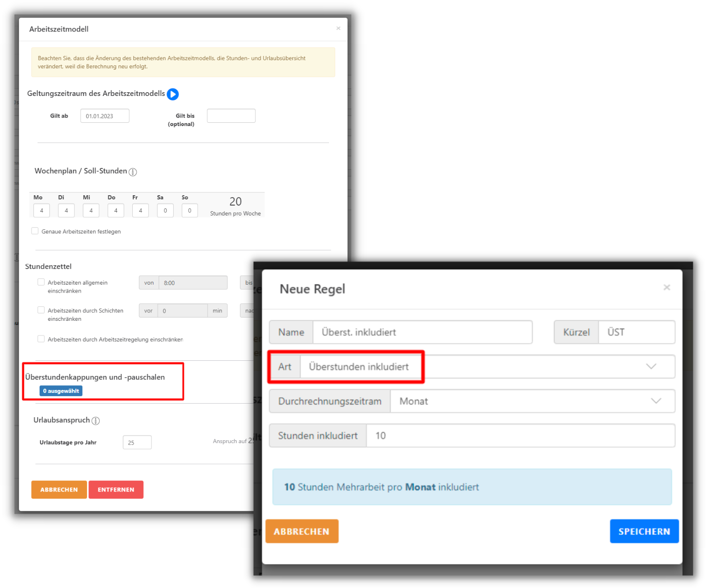Check 'Arbeitszeiten durch Arbeitszeitregelung einschränken'
706x588 pixels.
point(41,339)
